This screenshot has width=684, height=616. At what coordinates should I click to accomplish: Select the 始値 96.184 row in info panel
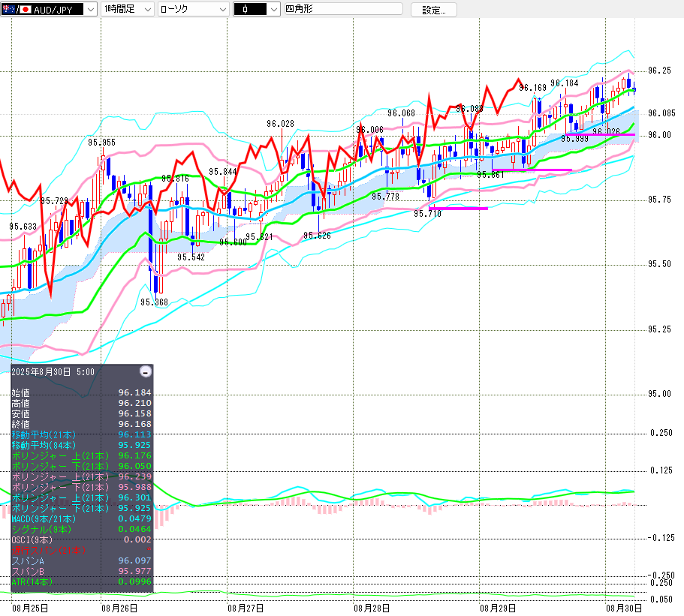coord(82,392)
